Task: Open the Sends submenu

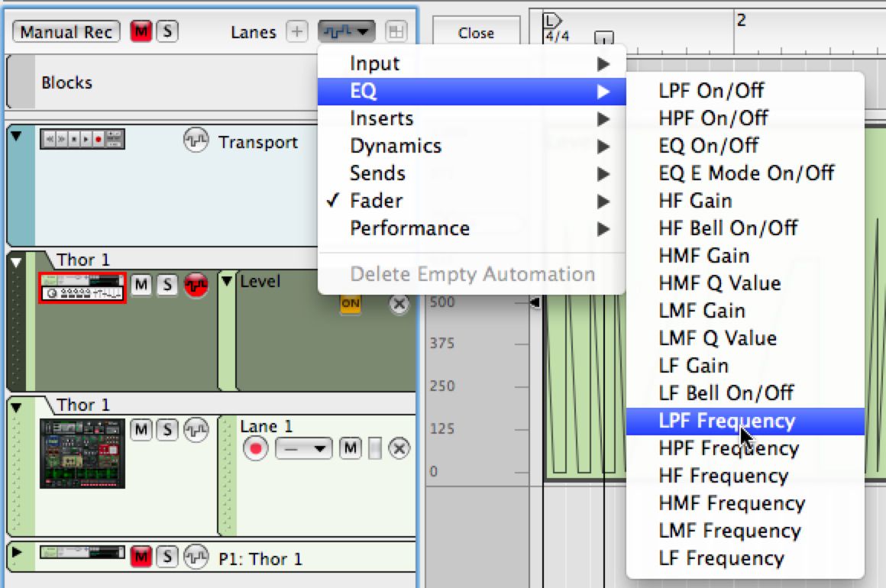Action: pyautogui.click(x=472, y=173)
